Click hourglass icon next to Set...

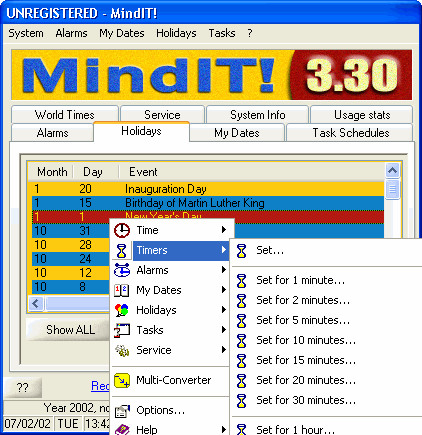point(242,251)
